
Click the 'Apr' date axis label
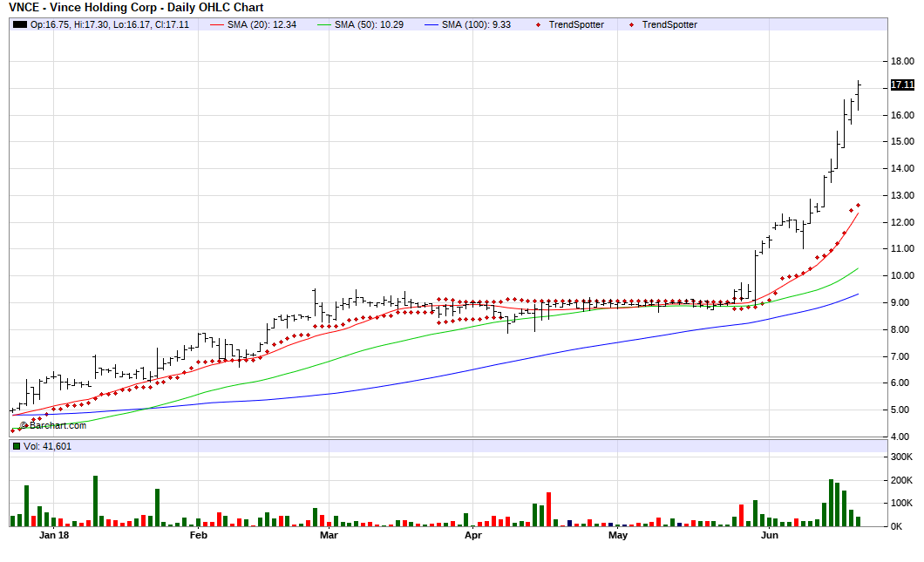coord(472,536)
